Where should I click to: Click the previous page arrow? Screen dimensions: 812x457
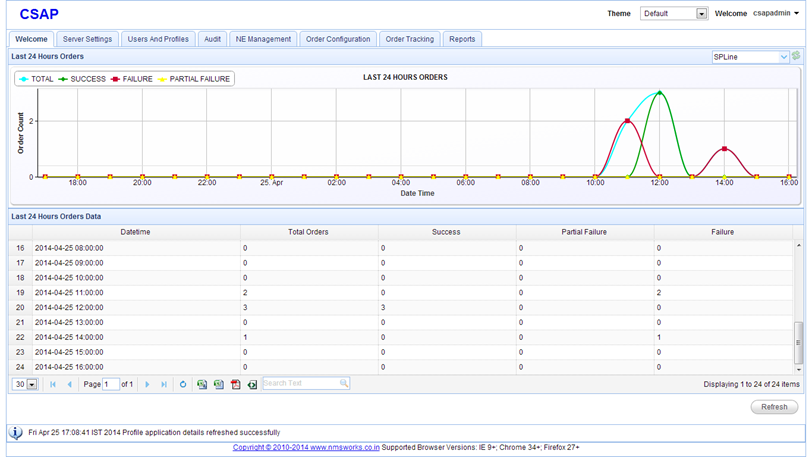(x=69, y=384)
